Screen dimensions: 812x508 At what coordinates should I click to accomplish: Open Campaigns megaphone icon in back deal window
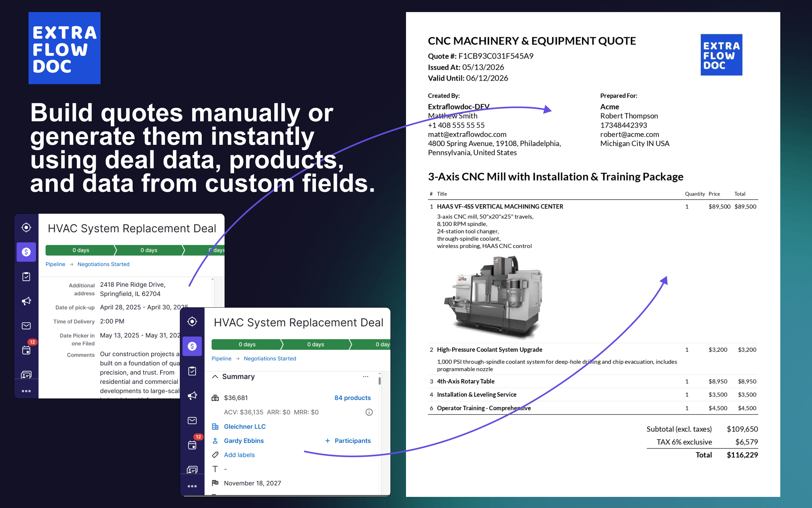pos(26,301)
